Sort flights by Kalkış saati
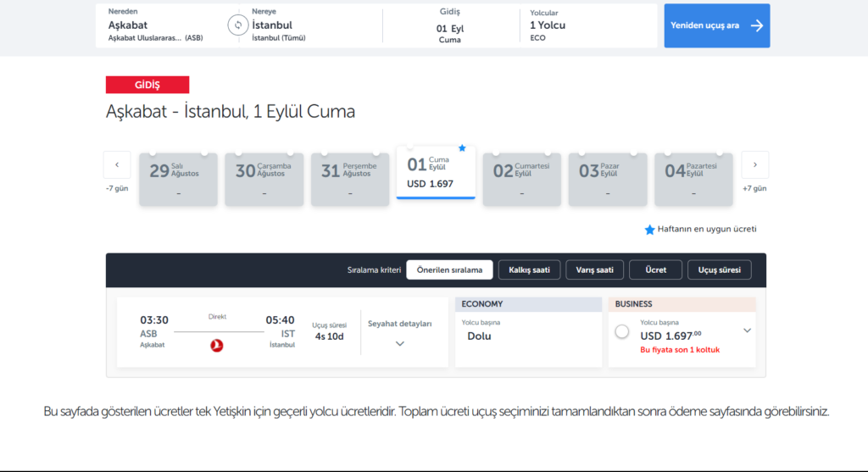This screenshot has width=868, height=472. point(529,270)
